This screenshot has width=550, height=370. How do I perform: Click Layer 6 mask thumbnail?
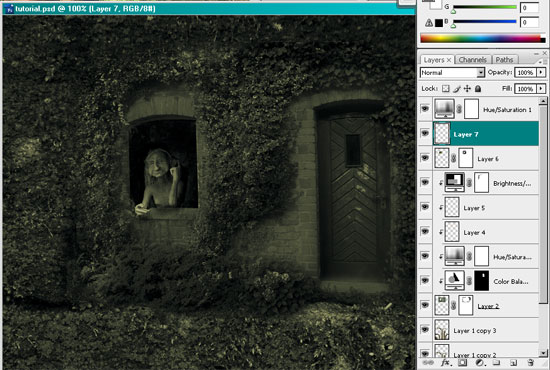[466, 158]
